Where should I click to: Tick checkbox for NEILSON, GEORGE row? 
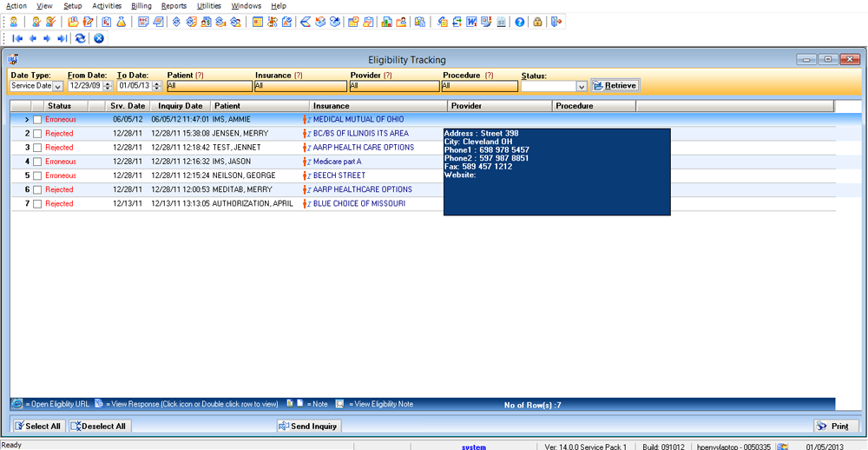(37, 175)
